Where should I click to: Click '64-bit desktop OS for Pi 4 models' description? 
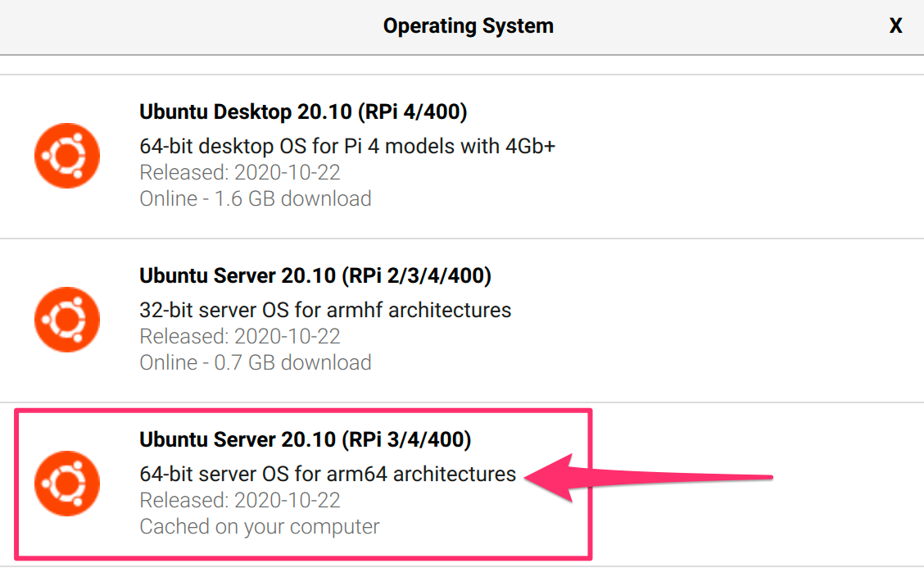click(347, 146)
